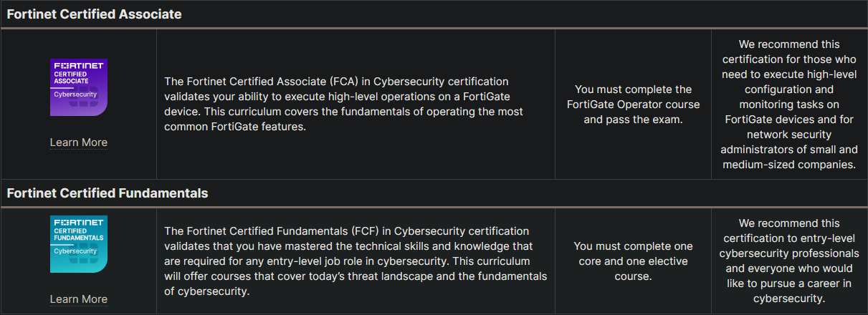Click the recommendation for entry-level cybersecurity professionals
The height and width of the screenshot is (315, 868).
click(x=789, y=261)
